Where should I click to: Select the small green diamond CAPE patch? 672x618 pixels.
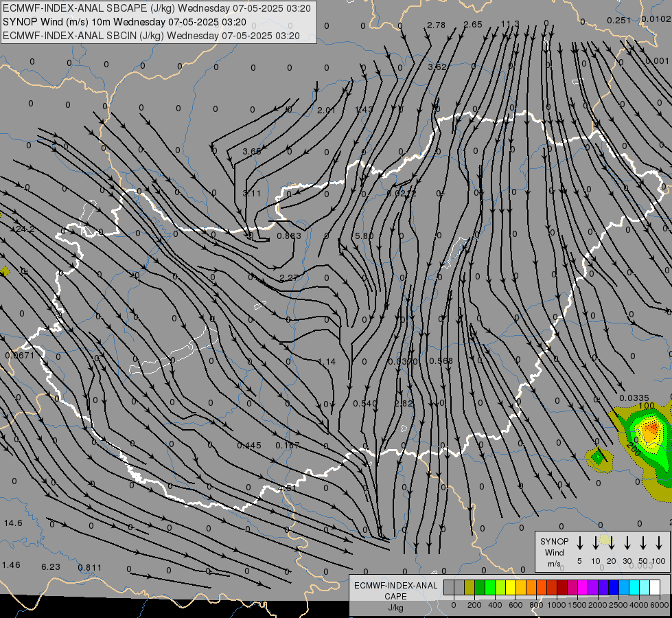[x=597, y=457]
